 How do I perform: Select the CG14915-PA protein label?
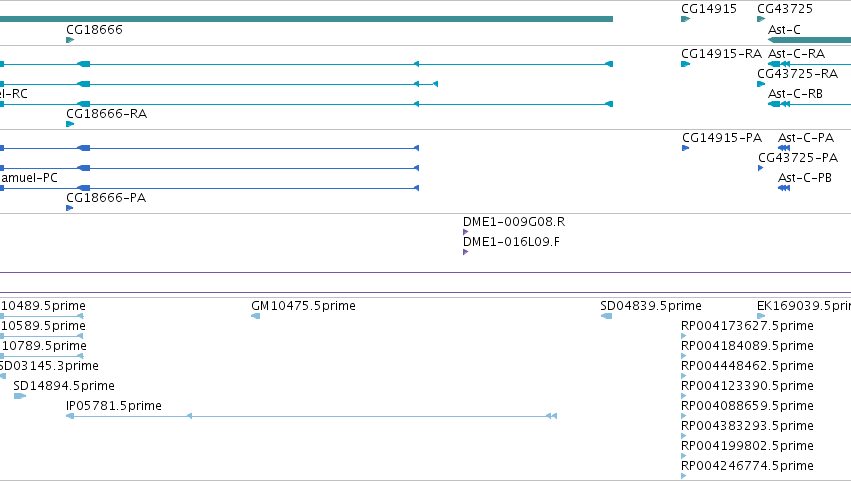(722, 138)
